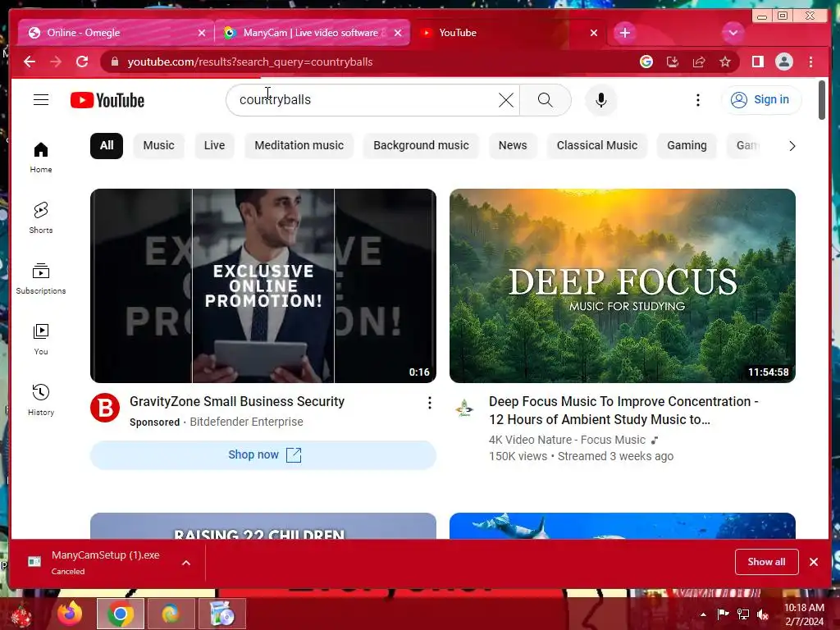Click the muted volume tray icon

point(763,614)
